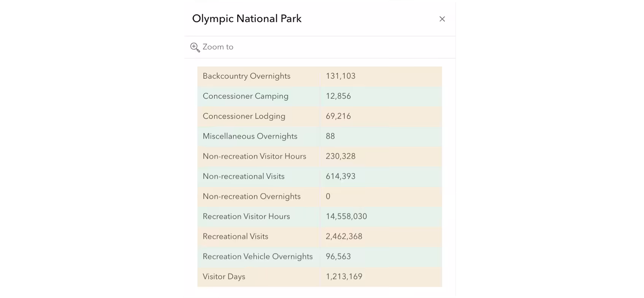Click the value 614,393

[341, 176]
